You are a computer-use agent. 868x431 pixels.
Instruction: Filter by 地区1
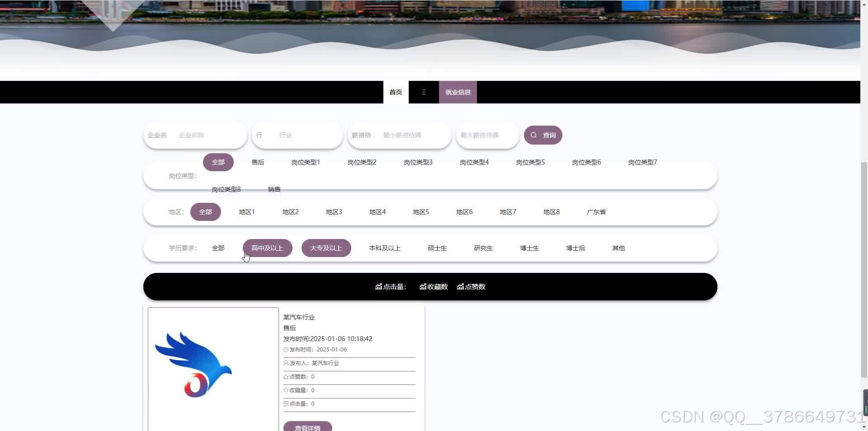pyautogui.click(x=247, y=212)
